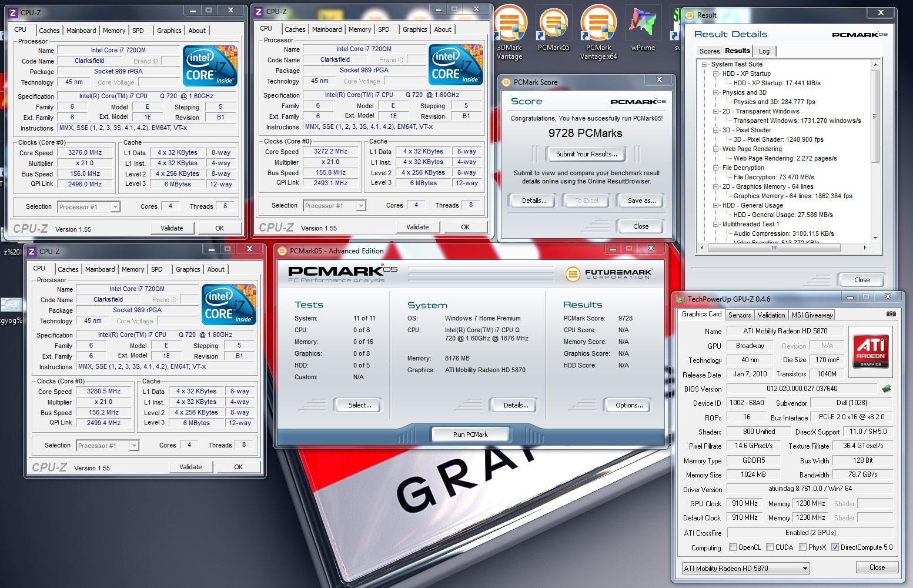The height and width of the screenshot is (588, 913).
Task: Click the GPU-Z screenshot camera icon
Action: 890,314
